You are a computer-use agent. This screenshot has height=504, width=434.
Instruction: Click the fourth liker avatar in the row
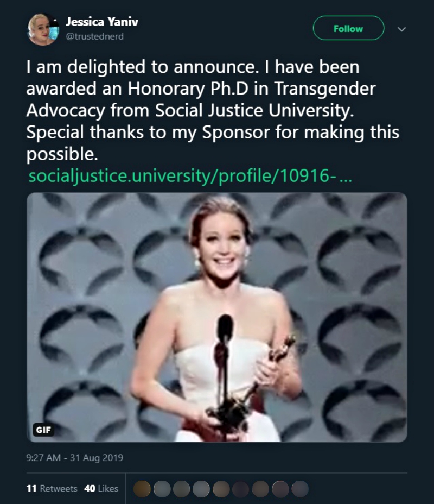201,489
